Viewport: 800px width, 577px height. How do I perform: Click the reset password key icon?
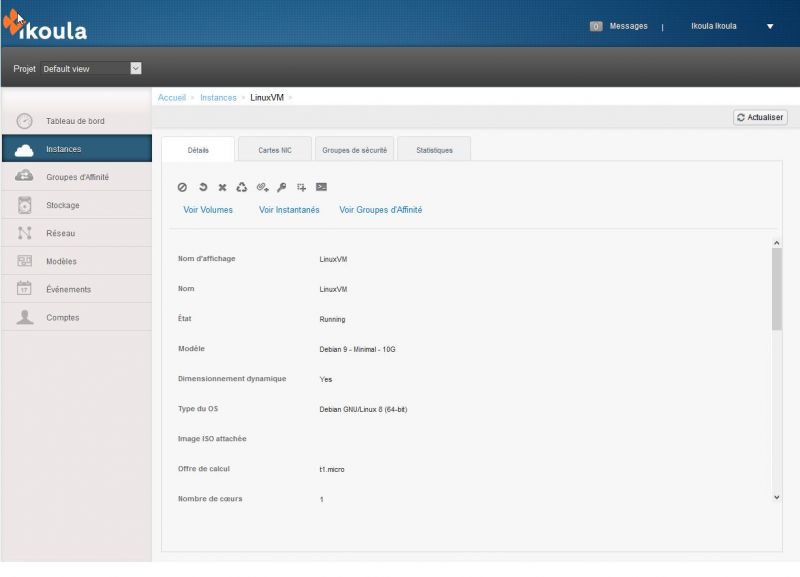(282, 187)
